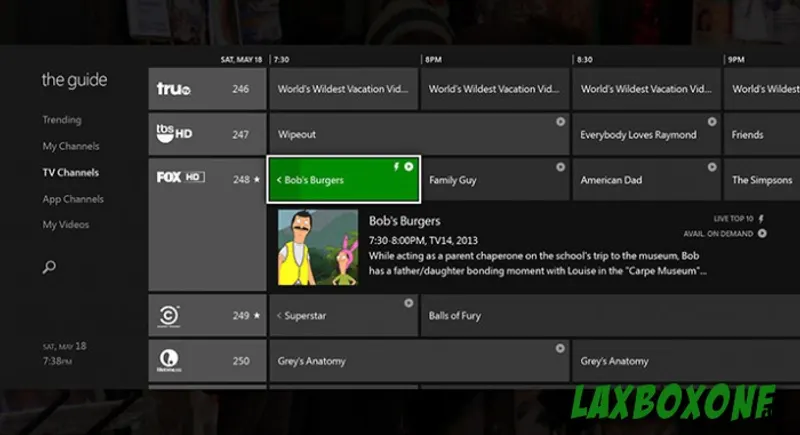Select TV Channels in the guide menu

pyautogui.click(x=70, y=172)
